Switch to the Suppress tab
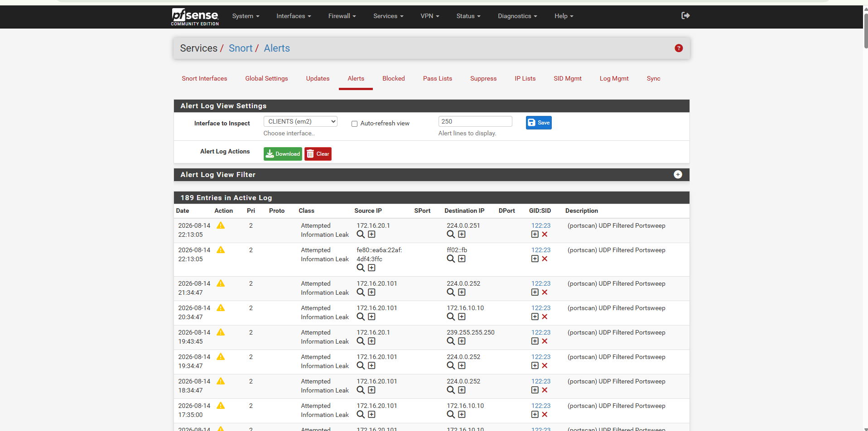This screenshot has width=868, height=431. click(483, 78)
